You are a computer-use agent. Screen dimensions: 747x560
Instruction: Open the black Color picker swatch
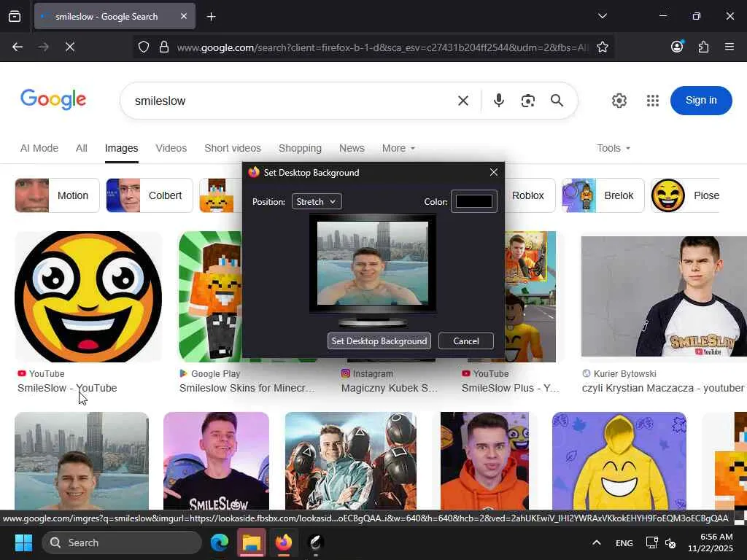(x=474, y=201)
